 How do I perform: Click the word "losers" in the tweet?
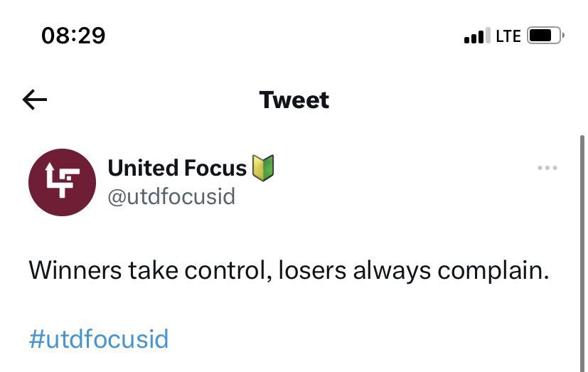312,270
